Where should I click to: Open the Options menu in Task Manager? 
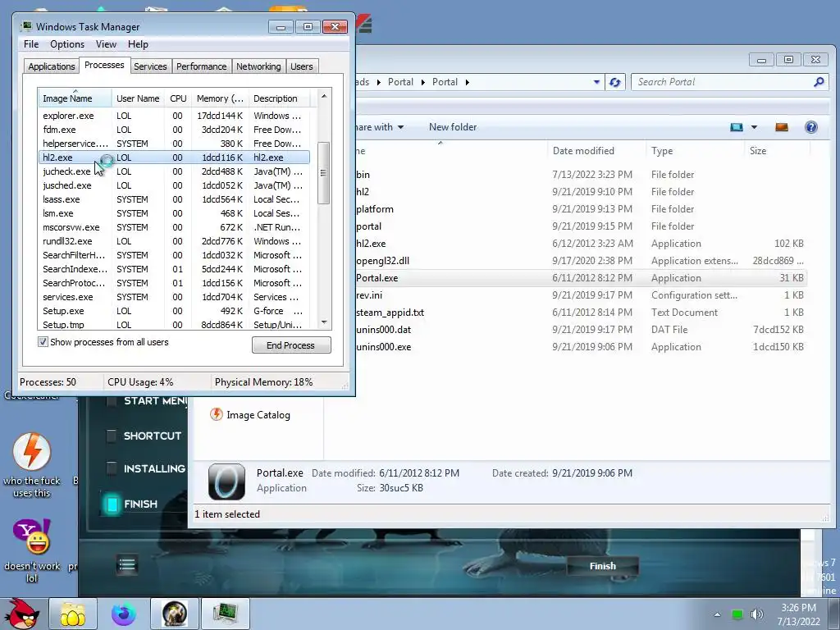tap(67, 44)
